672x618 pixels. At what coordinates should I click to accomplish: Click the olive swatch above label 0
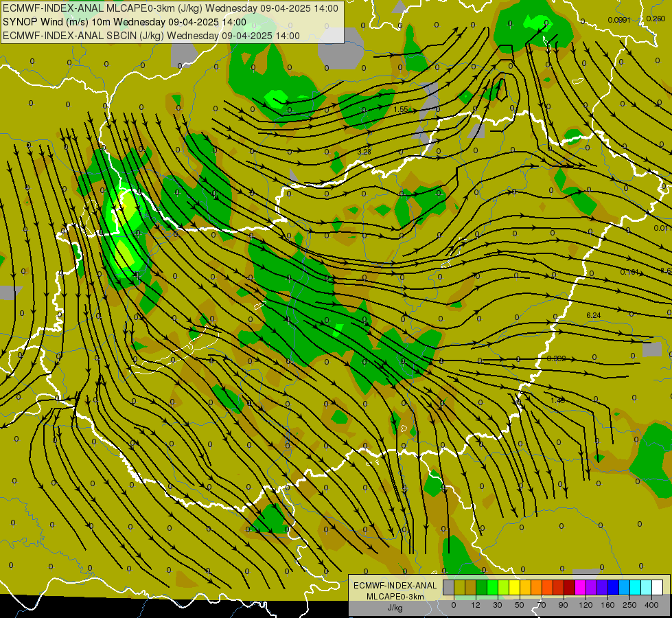tap(459, 587)
